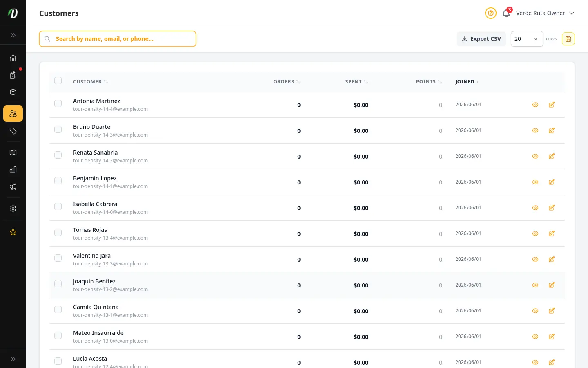Open the tags sidebar icon
The image size is (588, 368).
click(13, 131)
